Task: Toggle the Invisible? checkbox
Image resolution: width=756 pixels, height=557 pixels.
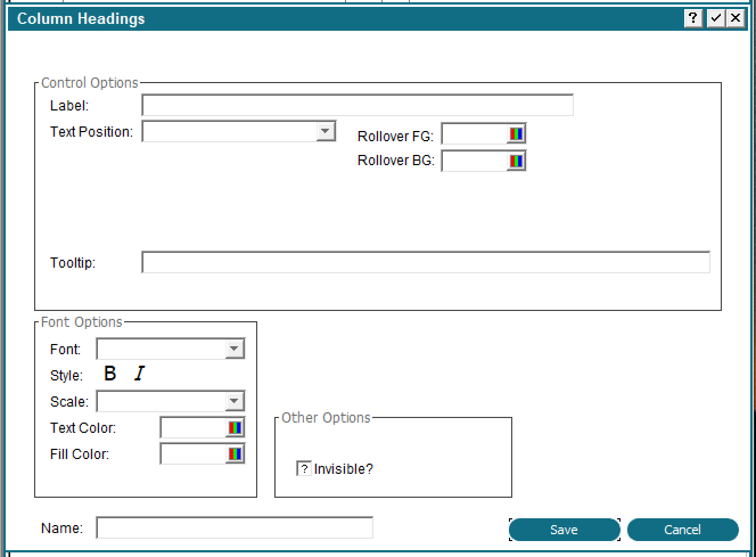Action: point(304,469)
